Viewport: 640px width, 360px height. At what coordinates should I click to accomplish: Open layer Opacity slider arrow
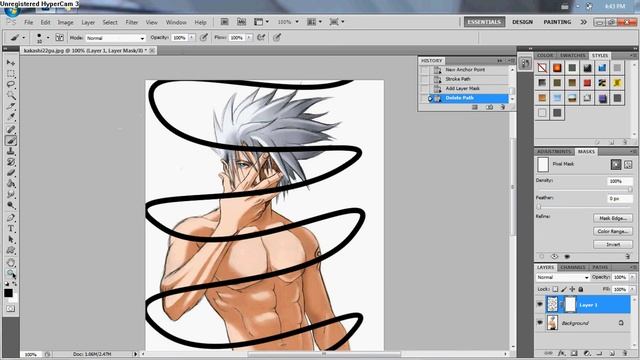point(632,277)
